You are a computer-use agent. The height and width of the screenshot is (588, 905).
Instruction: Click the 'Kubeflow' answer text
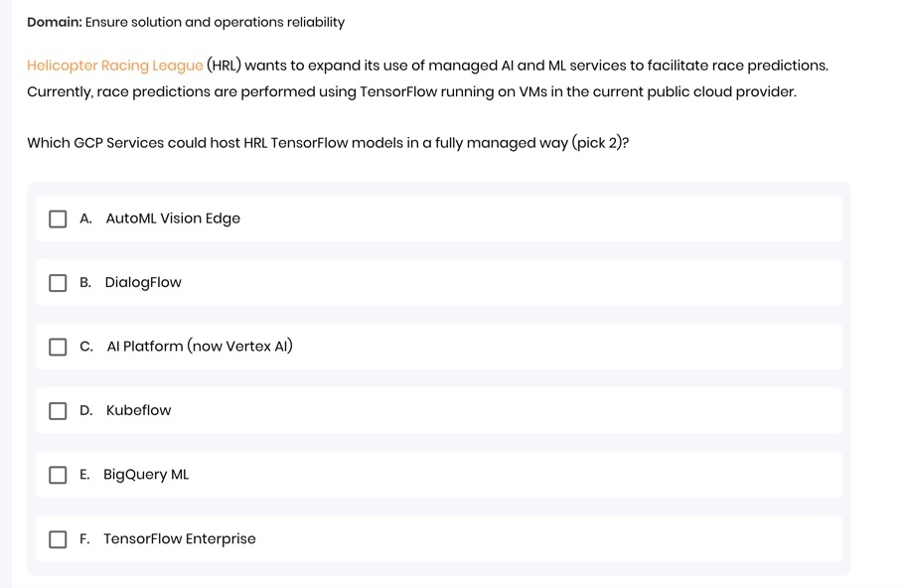[138, 410]
